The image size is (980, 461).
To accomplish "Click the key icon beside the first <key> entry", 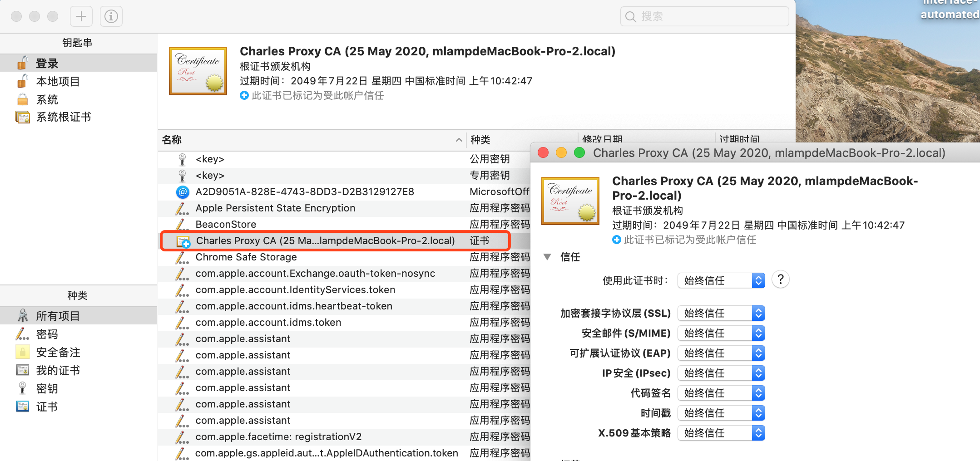I will click(x=182, y=159).
